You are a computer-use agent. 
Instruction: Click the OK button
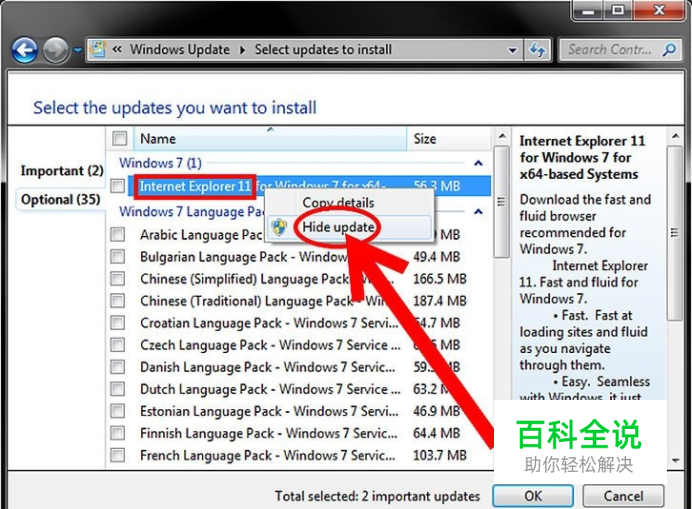533,496
